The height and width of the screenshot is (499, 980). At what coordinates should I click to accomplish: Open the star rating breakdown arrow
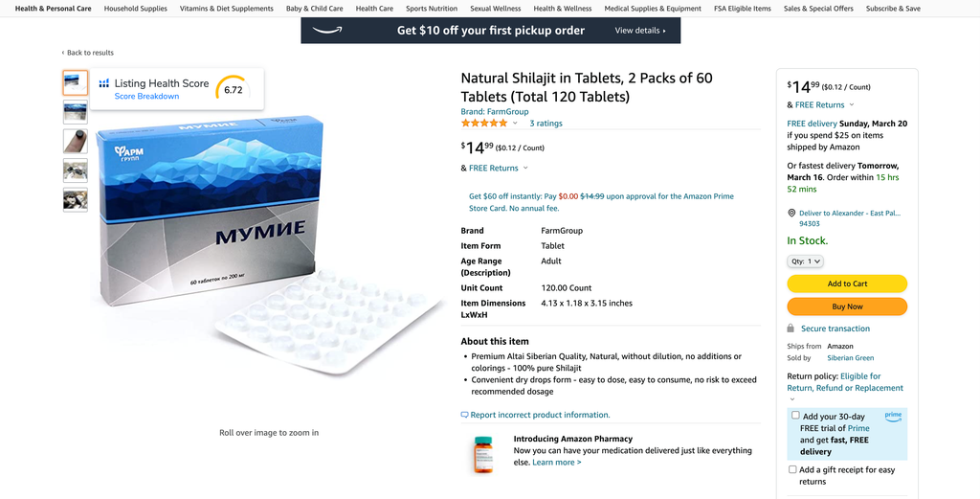tap(515, 124)
